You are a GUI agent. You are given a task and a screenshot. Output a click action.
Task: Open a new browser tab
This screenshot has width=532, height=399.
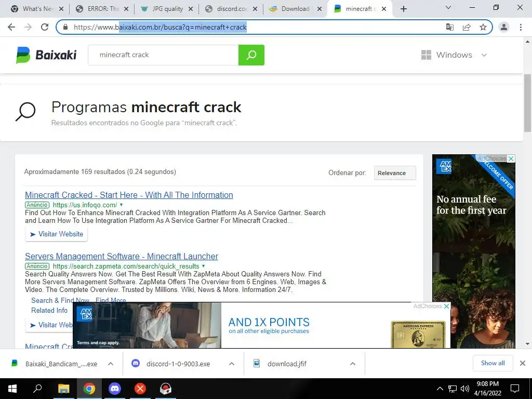coord(403,9)
